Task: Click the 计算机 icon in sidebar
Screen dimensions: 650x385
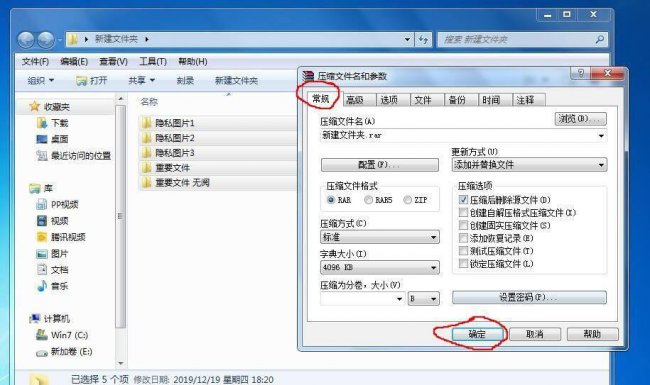Action: [x=35, y=318]
